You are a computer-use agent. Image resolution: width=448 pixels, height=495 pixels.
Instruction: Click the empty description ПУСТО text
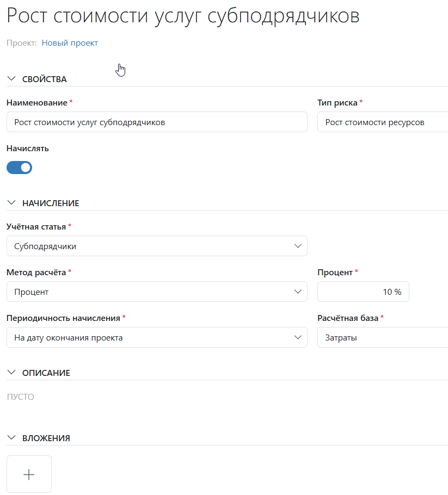(x=20, y=397)
